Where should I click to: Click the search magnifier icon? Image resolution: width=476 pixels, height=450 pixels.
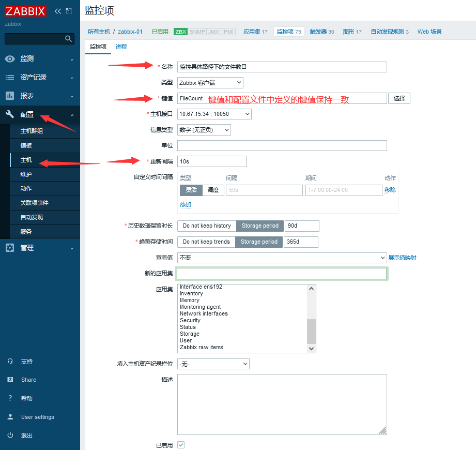pos(68,39)
